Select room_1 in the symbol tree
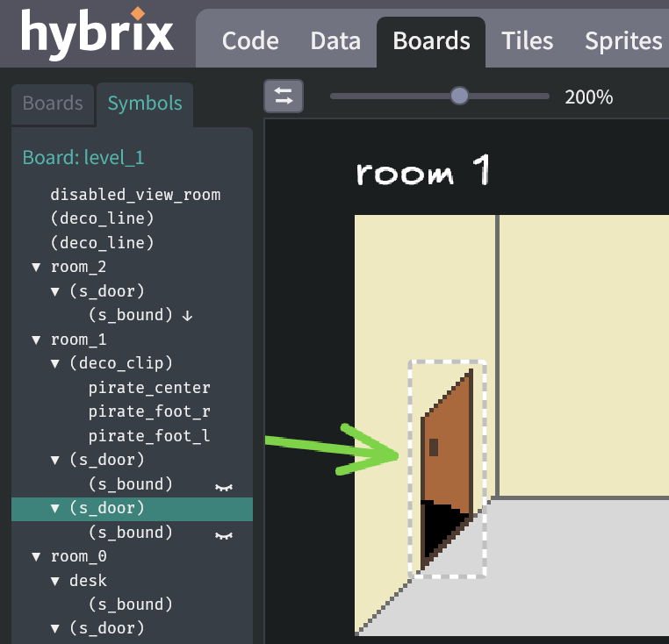 pyautogui.click(x=78, y=340)
